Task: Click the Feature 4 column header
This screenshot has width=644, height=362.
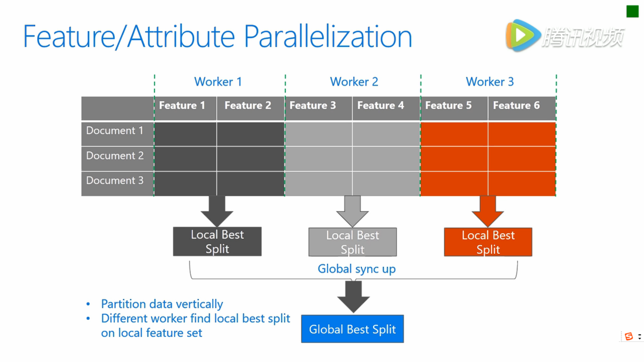Action: point(386,108)
